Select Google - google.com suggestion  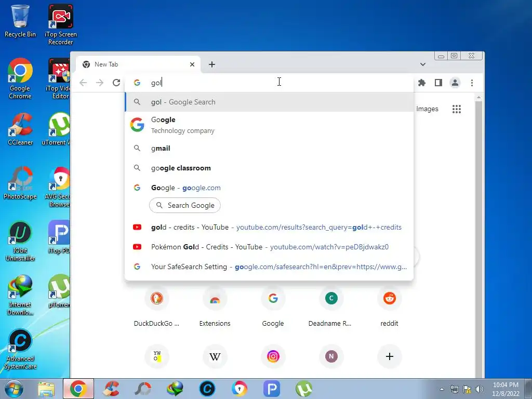click(270, 188)
